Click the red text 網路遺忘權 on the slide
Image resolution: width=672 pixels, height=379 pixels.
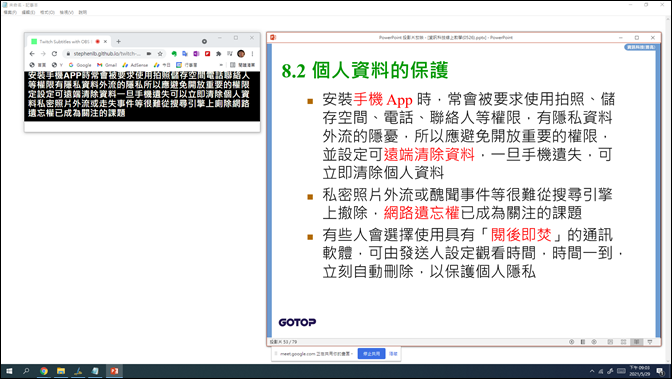coord(421,213)
